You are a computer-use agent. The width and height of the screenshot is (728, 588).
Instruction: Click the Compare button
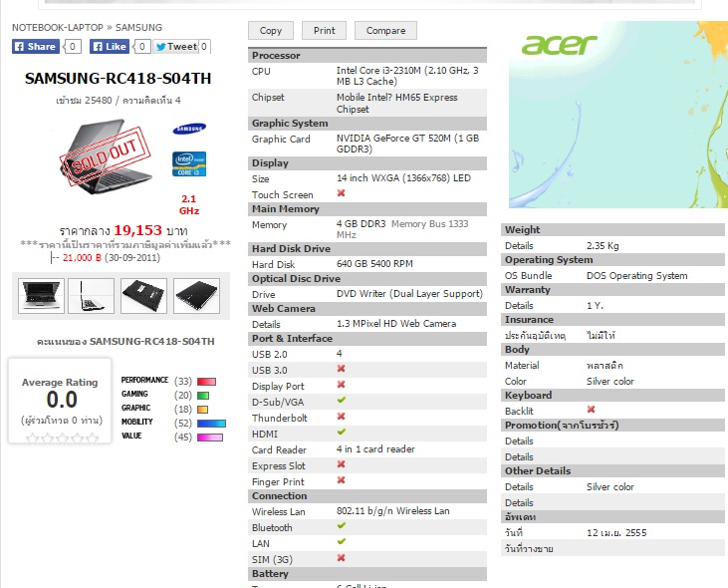(385, 31)
